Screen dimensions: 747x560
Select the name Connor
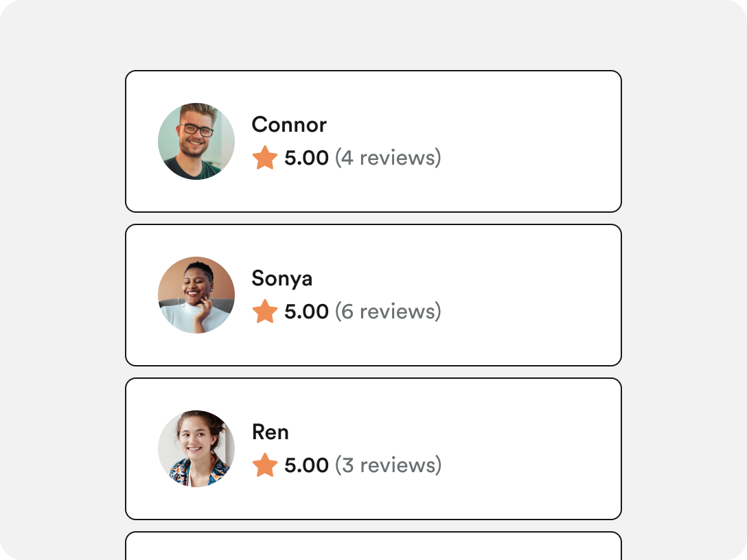(x=289, y=125)
